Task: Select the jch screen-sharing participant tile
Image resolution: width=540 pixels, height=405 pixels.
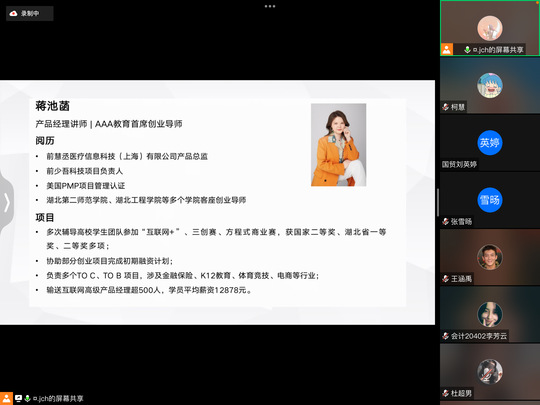Action: tap(490, 28)
